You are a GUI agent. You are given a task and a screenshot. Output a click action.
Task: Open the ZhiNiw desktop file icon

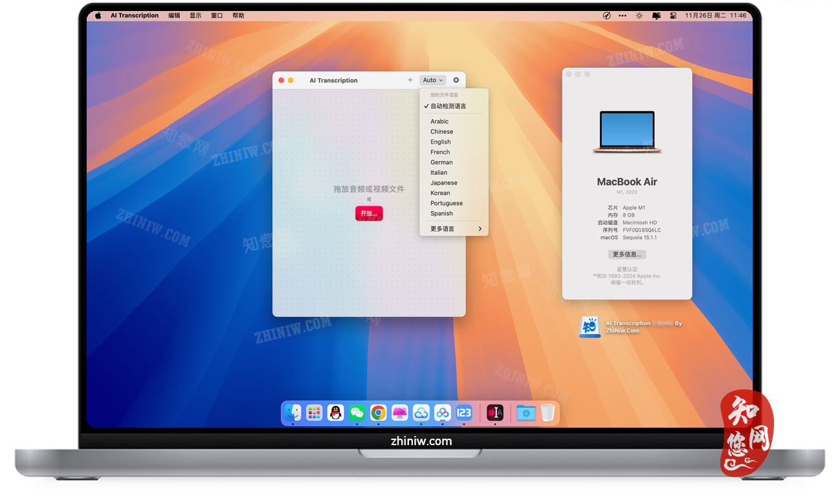590,327
